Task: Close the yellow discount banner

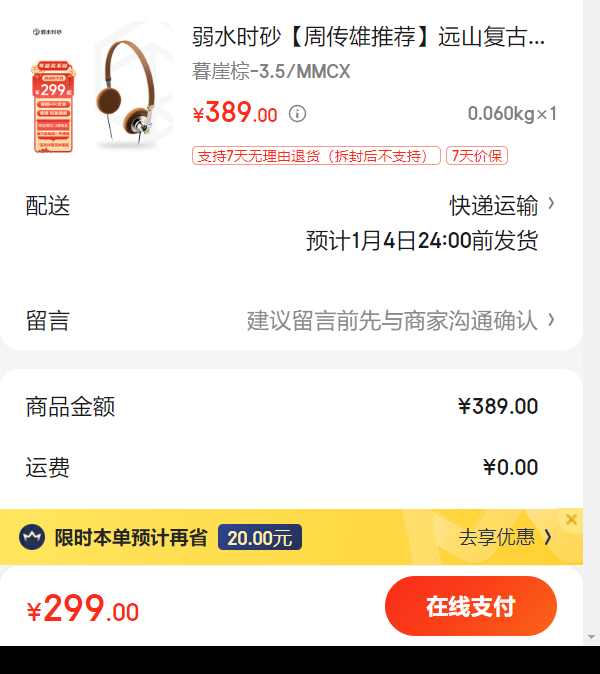Action: [571, 520]
